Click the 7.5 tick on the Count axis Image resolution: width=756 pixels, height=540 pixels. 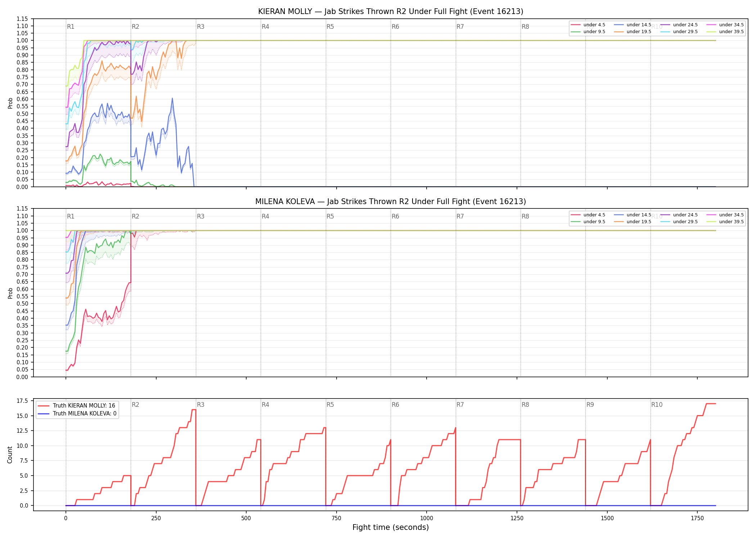(x=24, y=461)
